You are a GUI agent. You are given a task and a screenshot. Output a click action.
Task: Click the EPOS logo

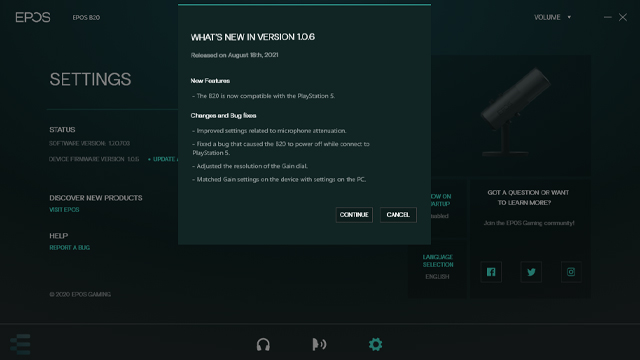33,17
